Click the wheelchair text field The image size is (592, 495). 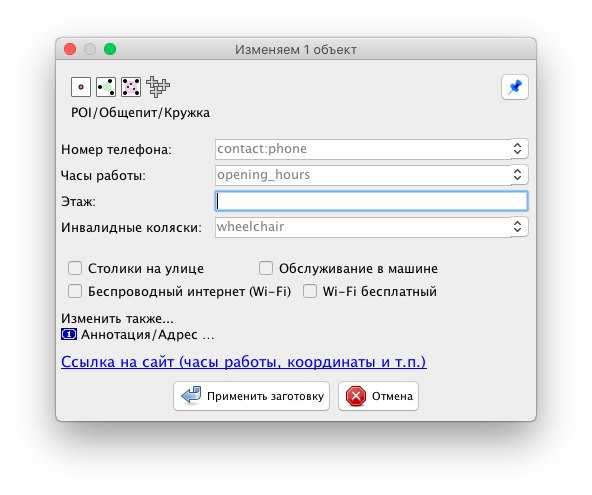click(363, 227)
